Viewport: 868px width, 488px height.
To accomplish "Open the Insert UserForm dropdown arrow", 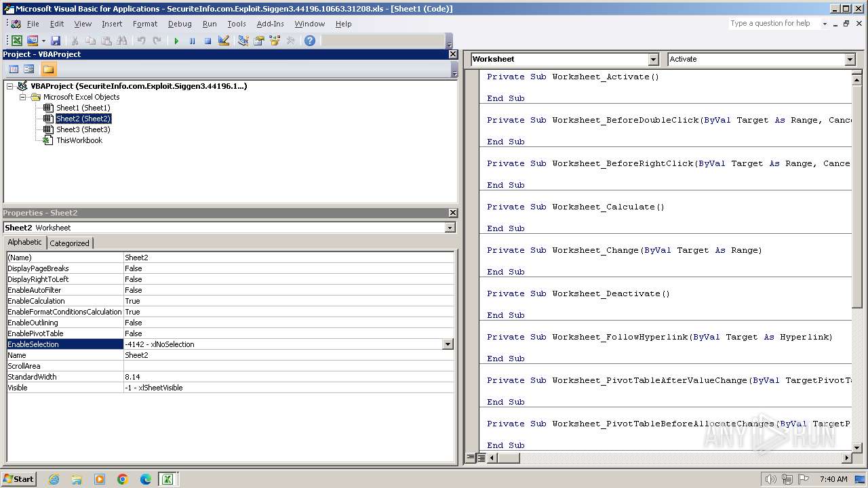I will 43,41.
